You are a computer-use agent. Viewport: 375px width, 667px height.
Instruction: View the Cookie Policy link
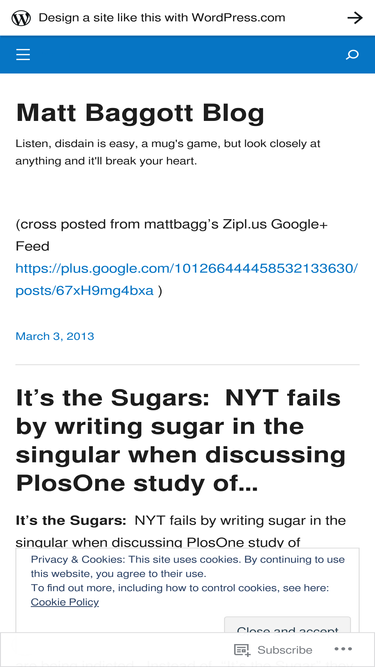65,602
